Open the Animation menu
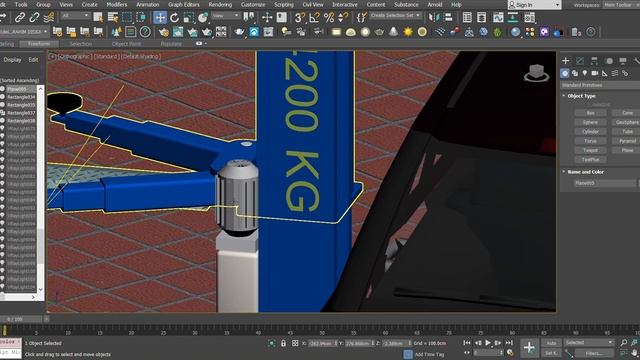640x360 pixels. (x=147, y=4)
